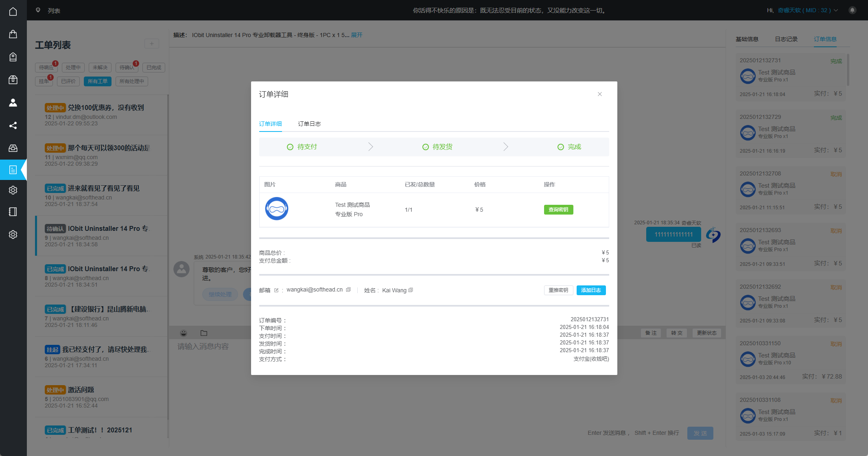
Task: Open the 更新状态 status selector
Action: click(707, 333)
